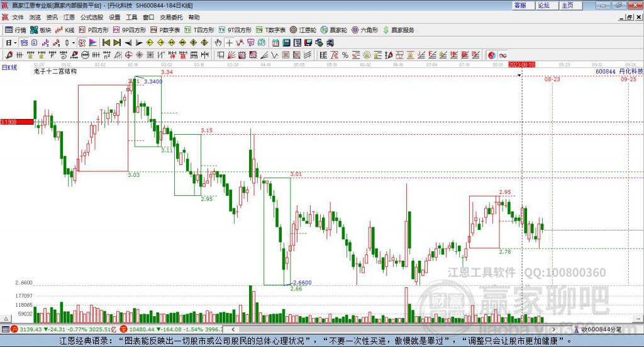Click the 日K线 chart label
Viewport: 644px width, 347px height.
point(9,67)
